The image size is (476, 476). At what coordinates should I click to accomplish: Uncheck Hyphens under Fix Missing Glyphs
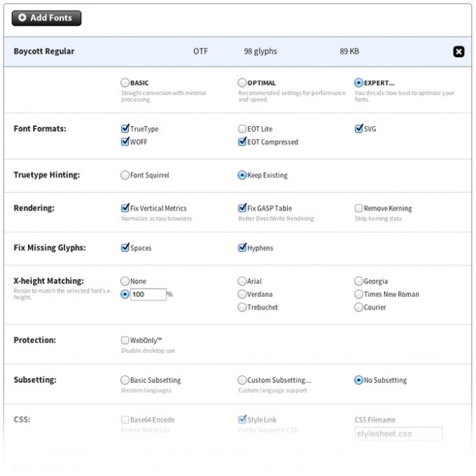coord(242,248)
